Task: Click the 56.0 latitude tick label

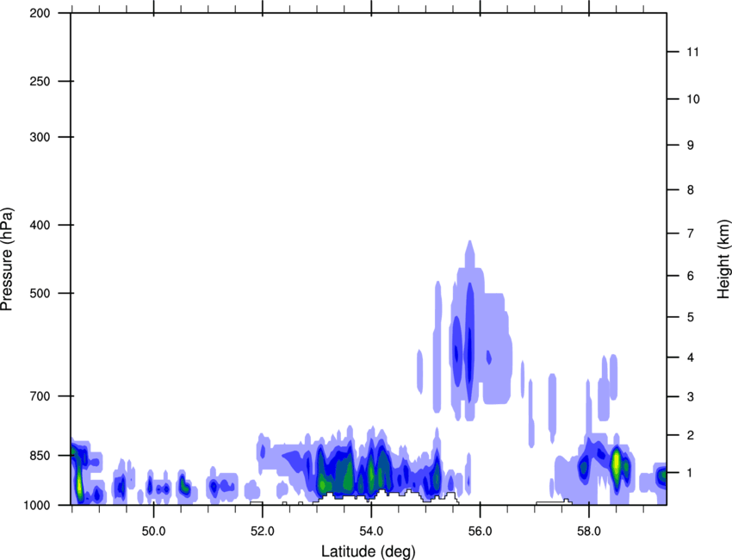Action: tap(480, 532)
